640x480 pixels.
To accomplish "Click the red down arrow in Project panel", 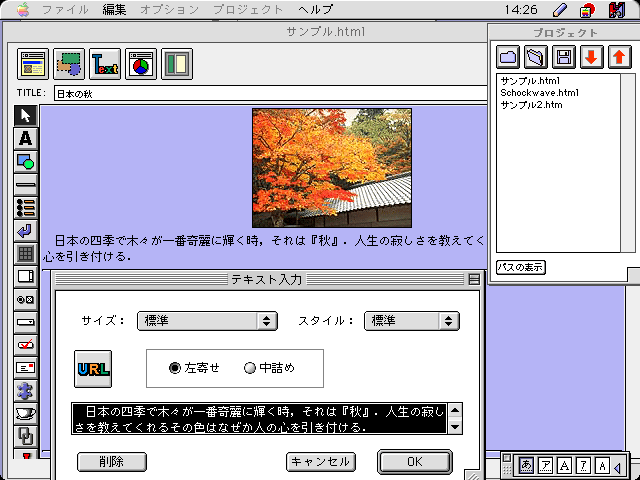I will pyautogui.click(x=591, y=57).
